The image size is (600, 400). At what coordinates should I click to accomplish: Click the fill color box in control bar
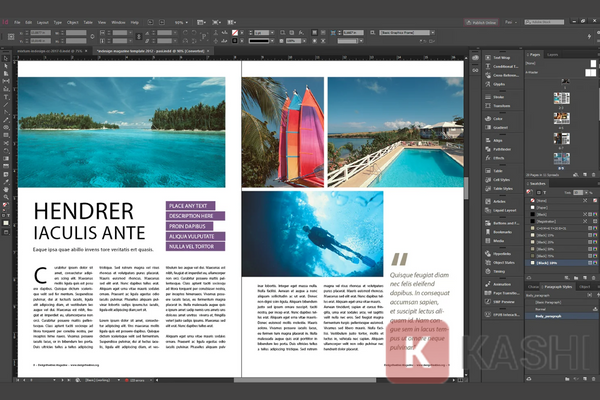(x=235, y=33)
